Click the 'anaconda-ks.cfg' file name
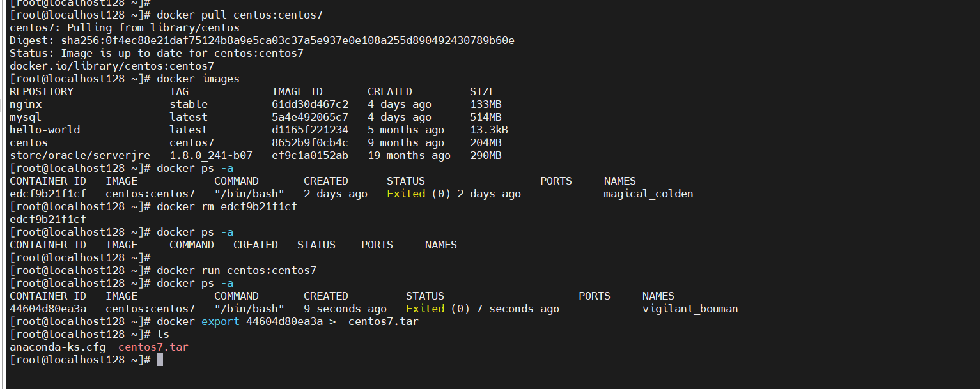The width and height of the screenshot is (980, 389). [58, 347]
